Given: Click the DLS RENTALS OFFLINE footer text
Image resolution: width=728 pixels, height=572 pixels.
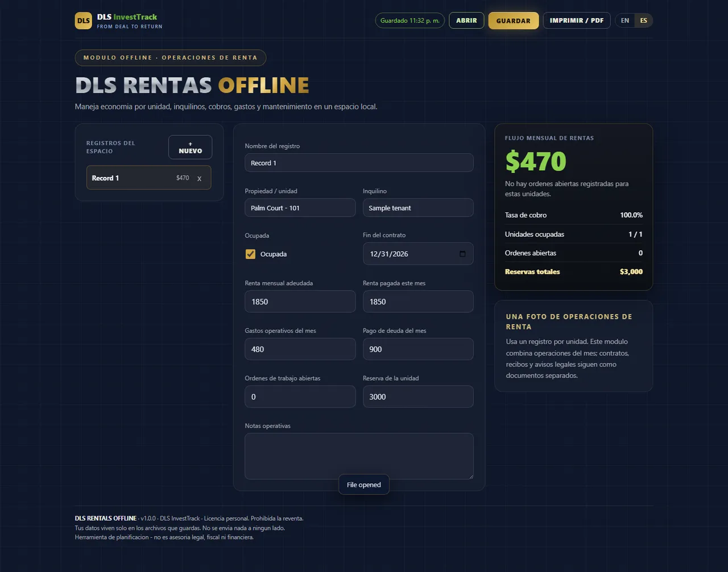Looking at the screenshot, I should point(106,518).
